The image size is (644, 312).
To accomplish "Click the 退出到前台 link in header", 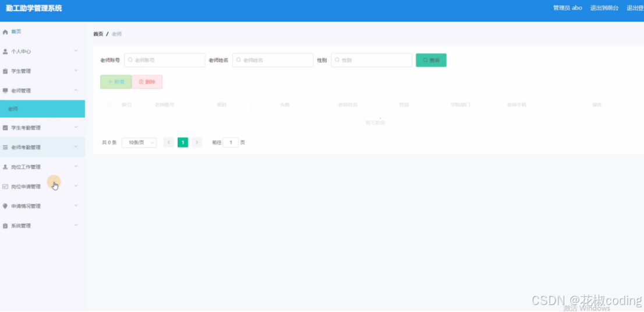I will click(604, 8).
